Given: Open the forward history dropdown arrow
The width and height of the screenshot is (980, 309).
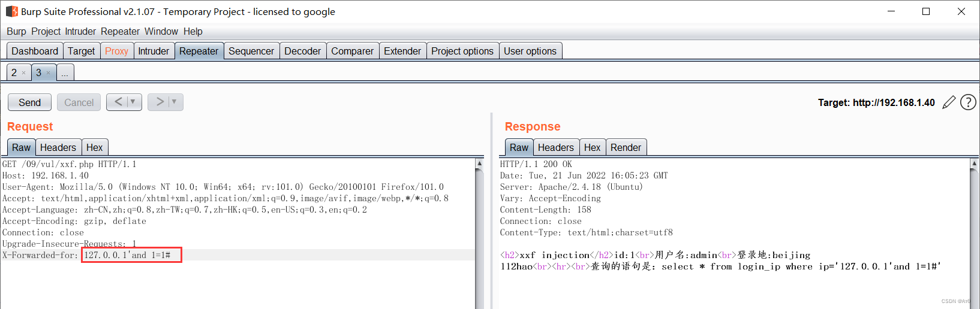Looking at the screenshot, I should point(175,102).
